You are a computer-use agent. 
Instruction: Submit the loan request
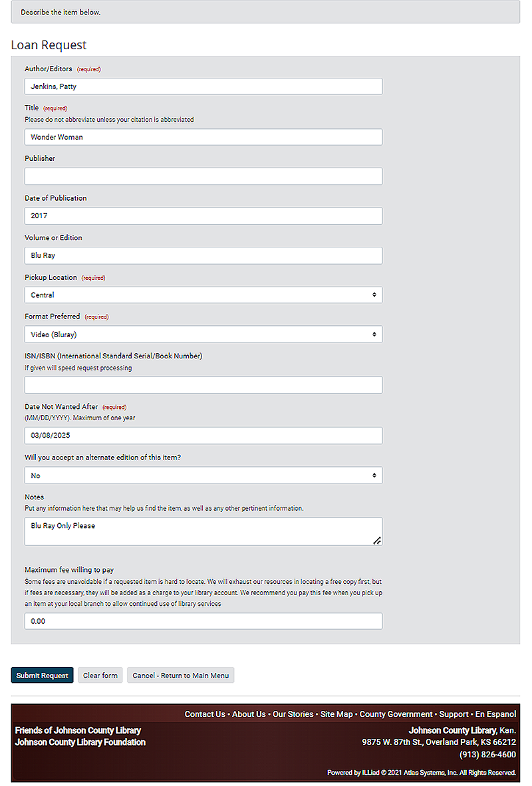coord(42,675)
